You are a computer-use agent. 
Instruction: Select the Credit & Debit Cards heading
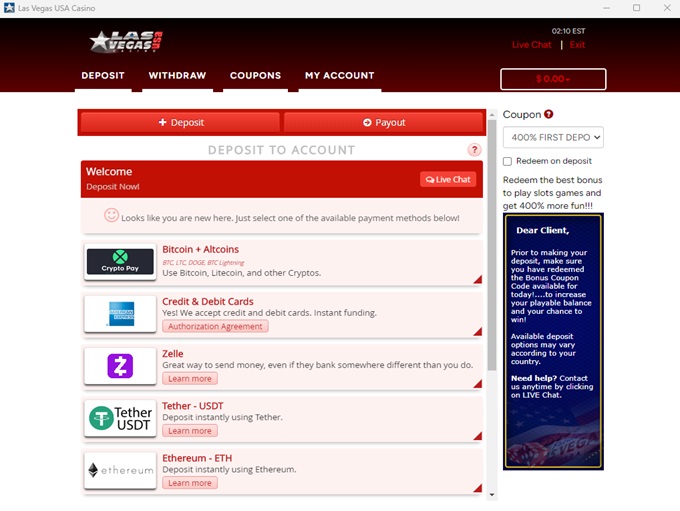(x=208, y=301)
